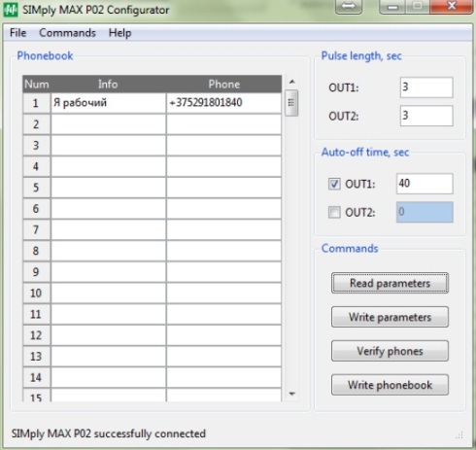Screen dimensions: 476x450
Task: Click the status text 'SIMply MAX P02 successfully connected'
Action: [109, 433]
